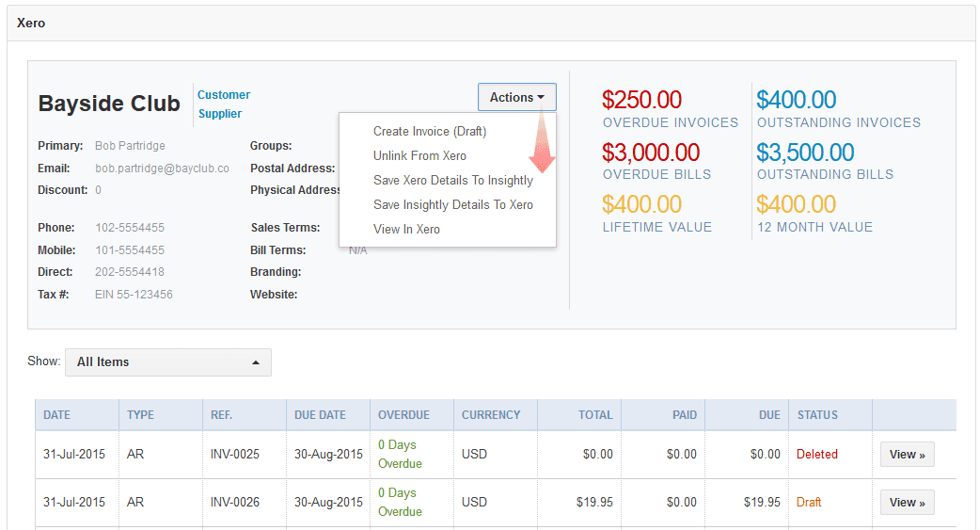Open the Customer link
The height and width of the screenshot is (530, 980).
click(224, 94)
